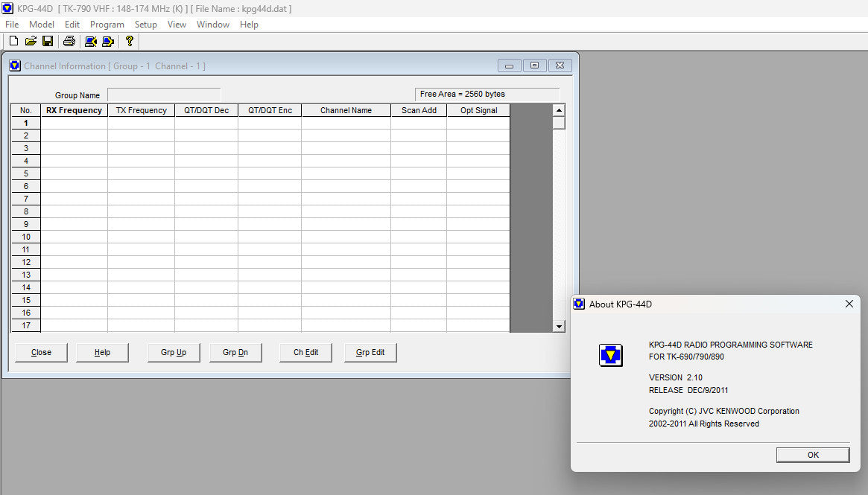
Task: Select channel row number 8
Action: [x=26, y=211]
